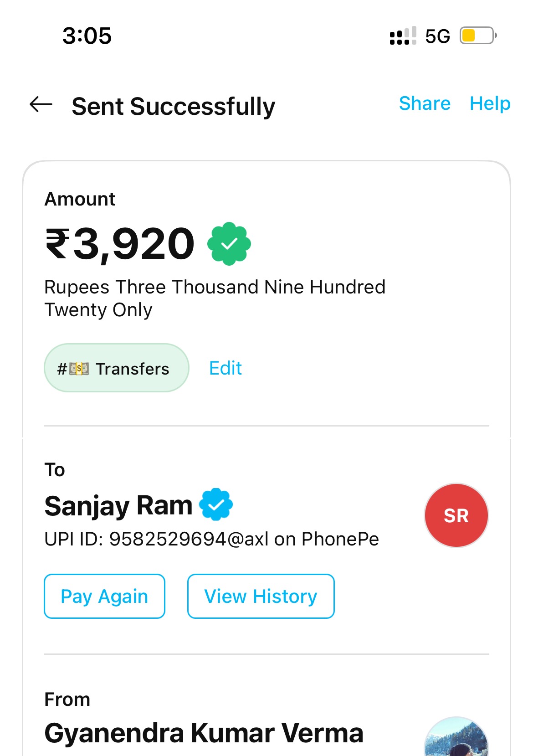Tap the 5G network indicator

click(x=437, y=36)
